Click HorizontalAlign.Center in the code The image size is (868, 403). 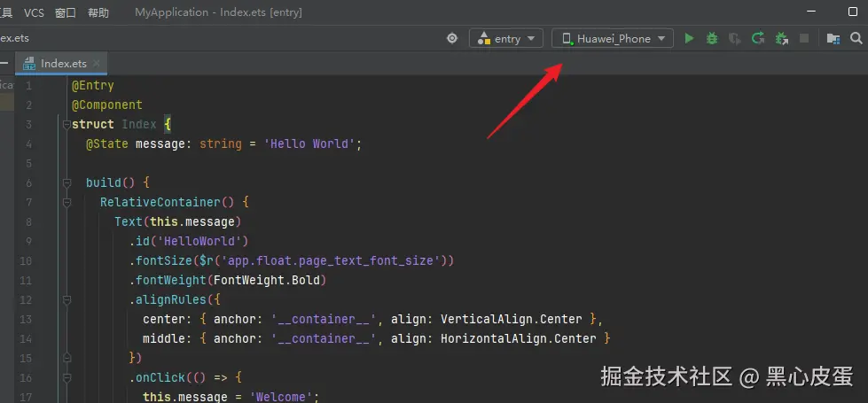pos(518,338)
